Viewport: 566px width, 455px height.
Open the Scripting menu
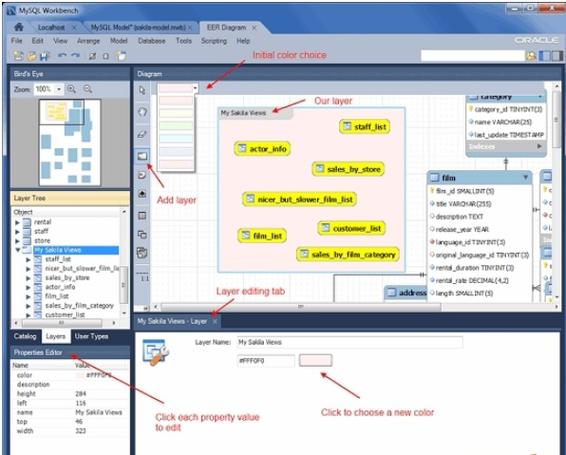(x=214, y=41)
